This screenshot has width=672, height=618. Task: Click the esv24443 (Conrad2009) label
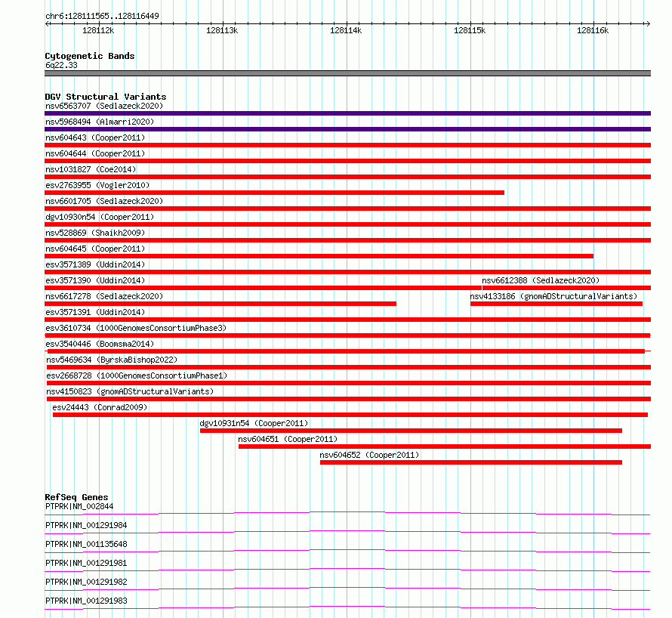[x=100, y=407]
